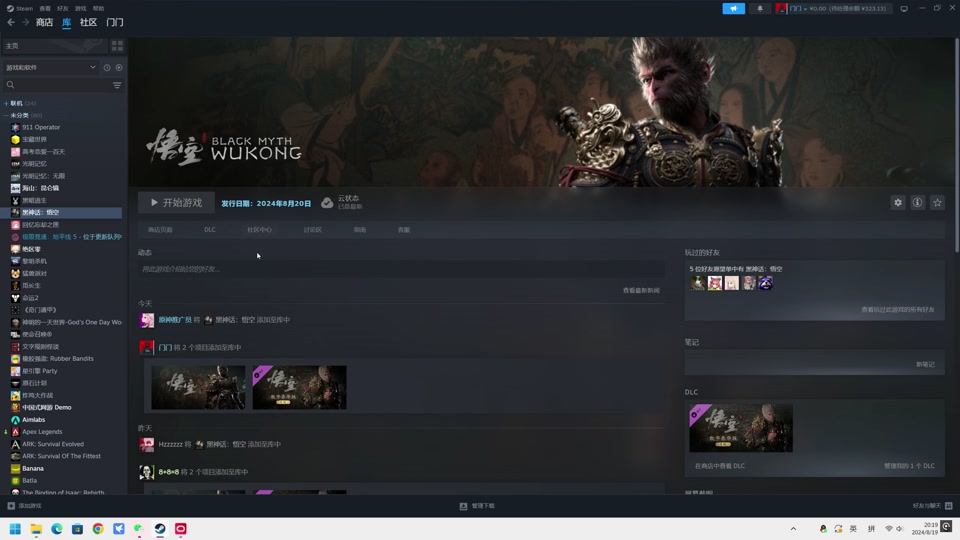Screen dimensions: 960x540
Task: Open 原神推广员 user profile link
Action: (x=175, y=320)
